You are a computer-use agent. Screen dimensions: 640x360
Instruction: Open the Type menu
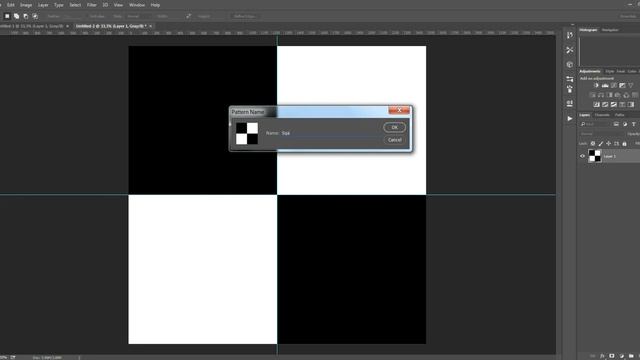(59, 5)
